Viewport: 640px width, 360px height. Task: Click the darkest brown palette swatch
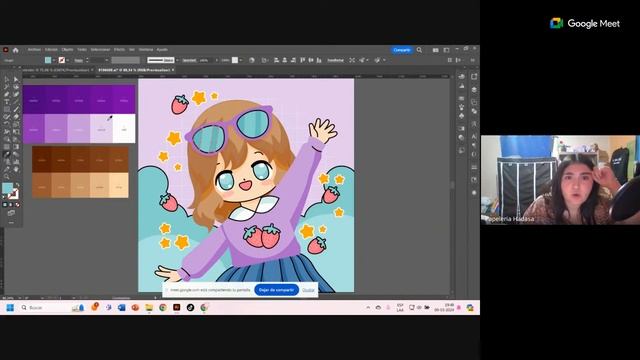pos(42,160)
